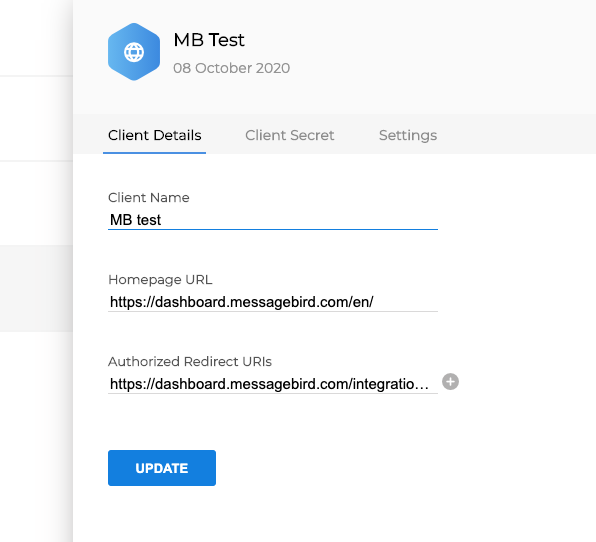Click the Client Name label
Image resolution: width=596 pixels, height=542 pixels.
pos(149,198)
